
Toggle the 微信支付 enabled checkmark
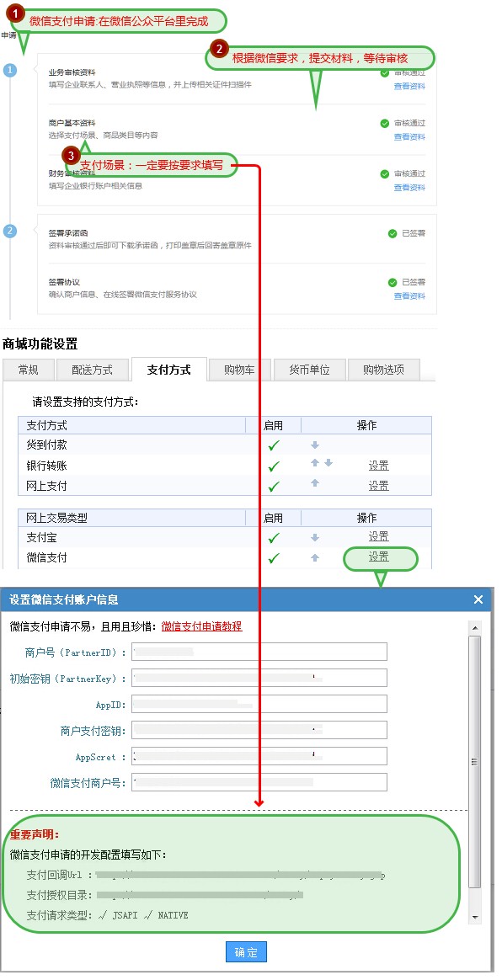273,558
